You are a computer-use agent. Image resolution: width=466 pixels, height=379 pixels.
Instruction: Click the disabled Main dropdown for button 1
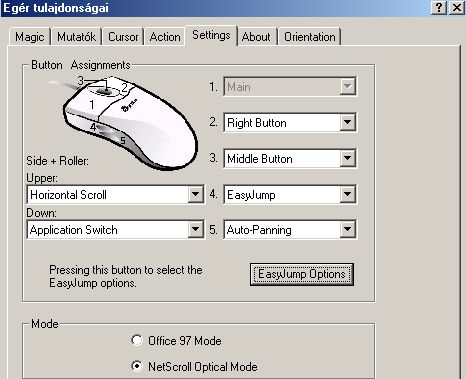click(x=290, y=87)
